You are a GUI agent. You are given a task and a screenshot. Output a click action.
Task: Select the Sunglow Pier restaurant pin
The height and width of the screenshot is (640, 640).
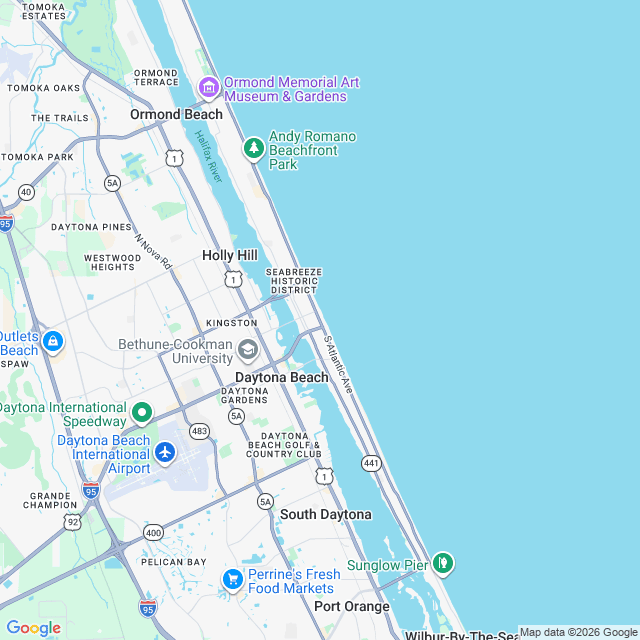(x=443, y=564)
